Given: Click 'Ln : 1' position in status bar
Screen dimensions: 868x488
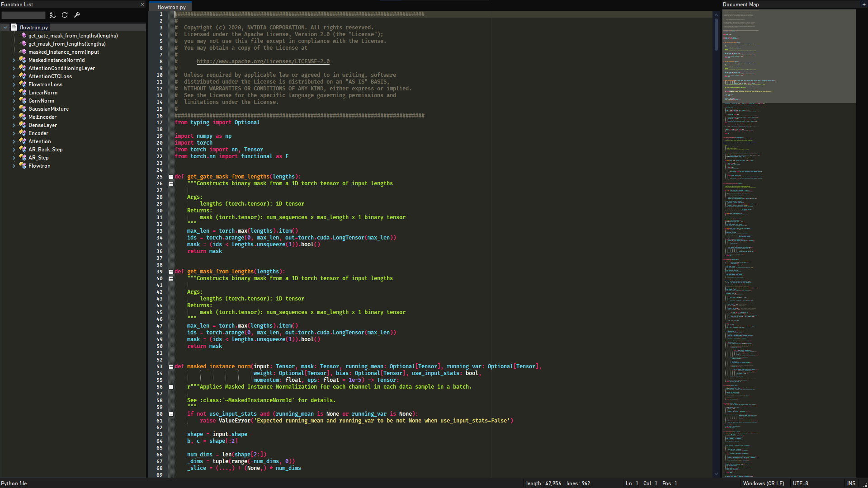Looking at the screenshot, I should (x=632, y=483).
